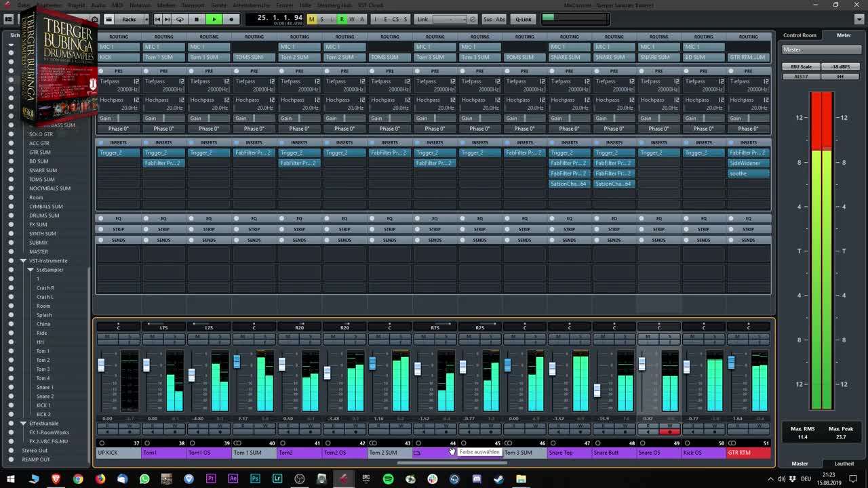Expand the EQ rack header of KICK channel
The width and height of the screenshot is (868, 488).
pos(119,218)
